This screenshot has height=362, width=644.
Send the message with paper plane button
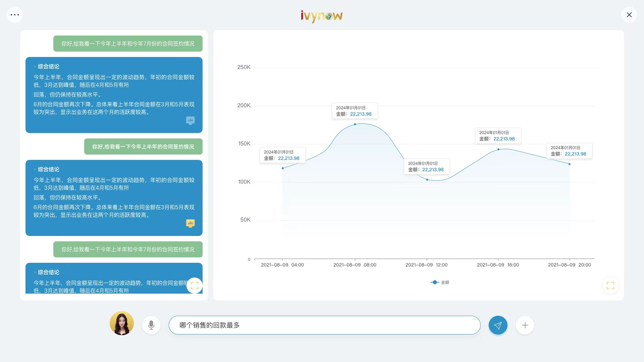point(498,325)
